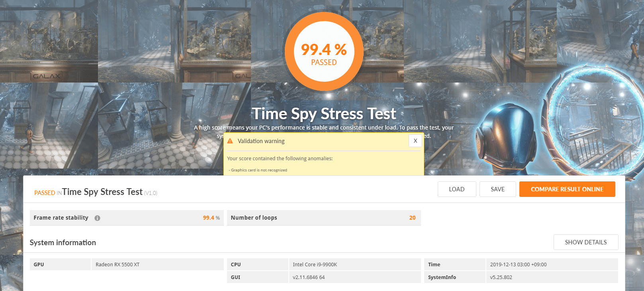Click 'PASSED IN Time Spy Stress Test' title
The height and width of the screenshot is (291, 644).
click(x=96, y=192)
